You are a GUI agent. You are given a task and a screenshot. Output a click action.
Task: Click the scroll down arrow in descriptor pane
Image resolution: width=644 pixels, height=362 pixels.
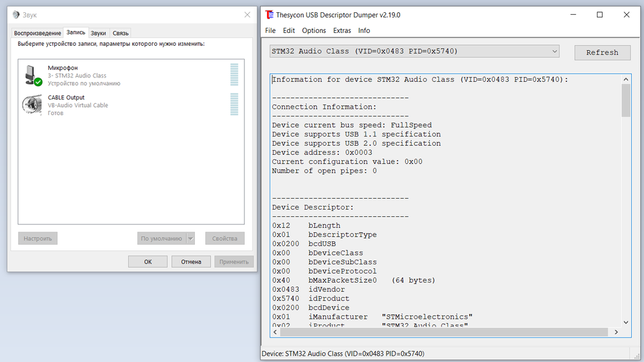pos(626,323)
